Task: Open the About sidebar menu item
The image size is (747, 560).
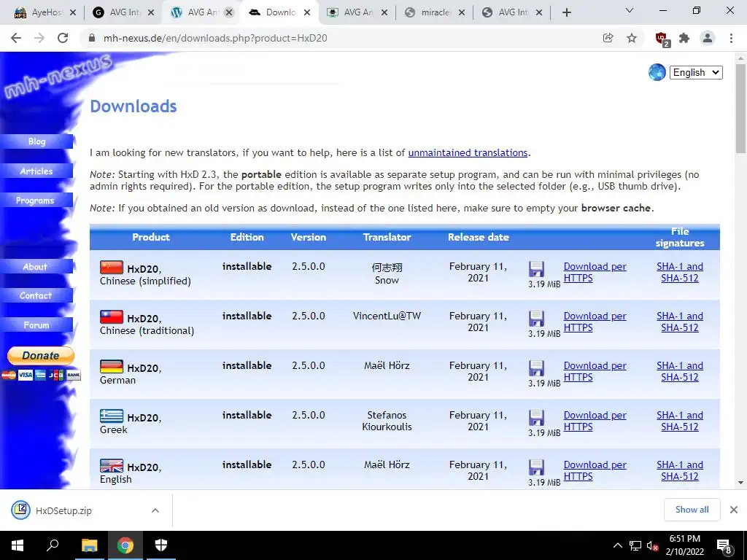Action: (x=36, y=267)
